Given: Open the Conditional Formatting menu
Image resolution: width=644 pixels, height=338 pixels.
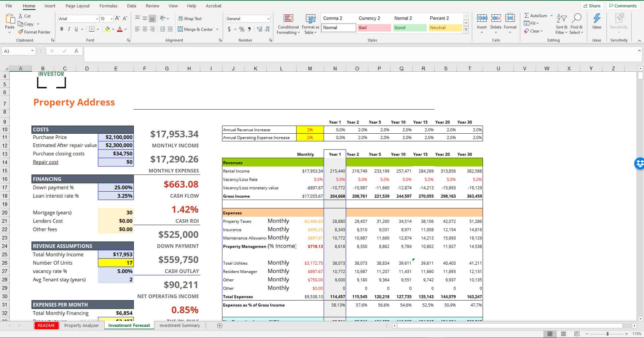Looking at the screenshot, I should (x=288, y=24).
